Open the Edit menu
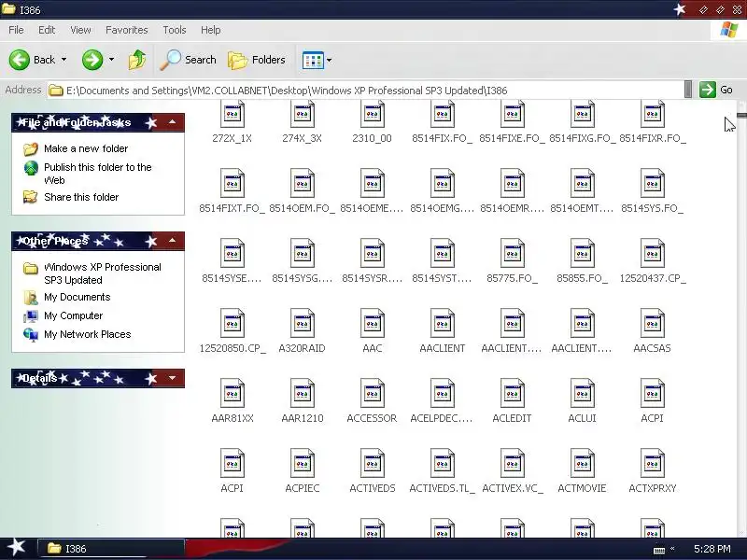This screenshot has height=560, width=747. point(47,30)
